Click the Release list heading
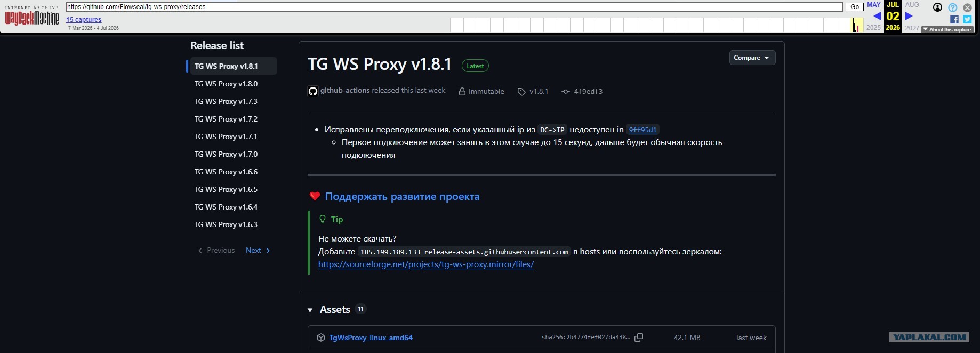The height and width of the screenshot is (353, 980). click(217, 46)
